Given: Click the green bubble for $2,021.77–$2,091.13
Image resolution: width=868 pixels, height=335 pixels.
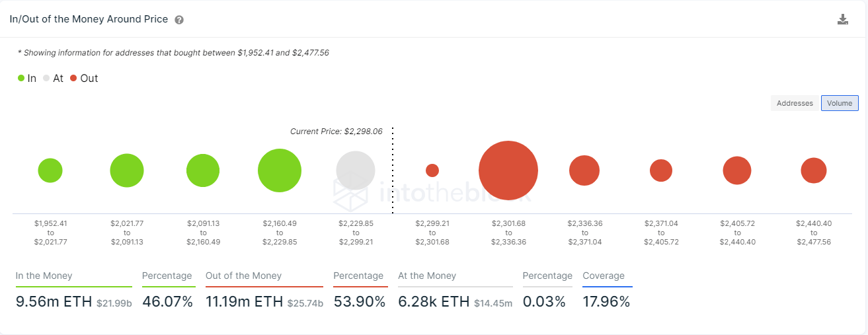Looking at the screenshot, I should click(127, 170).
